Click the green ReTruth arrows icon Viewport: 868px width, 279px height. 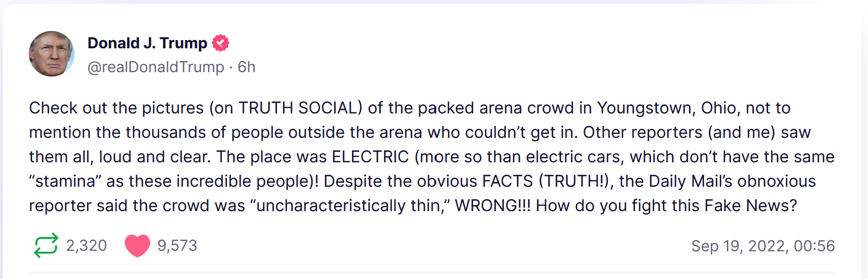[46, 245]
